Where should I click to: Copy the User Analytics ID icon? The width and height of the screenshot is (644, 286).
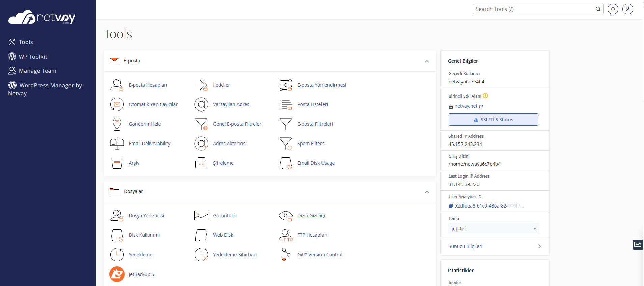(451, 206)
